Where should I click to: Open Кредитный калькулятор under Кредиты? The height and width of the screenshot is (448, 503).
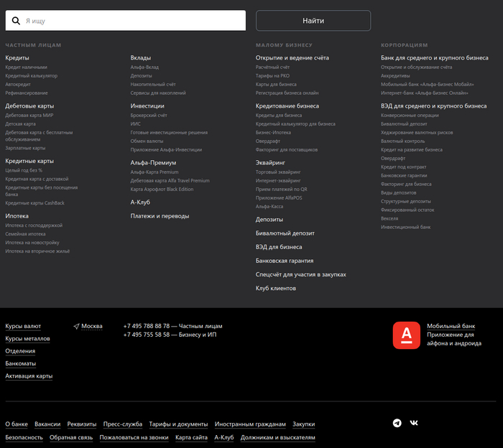click(x=32, y=76)
